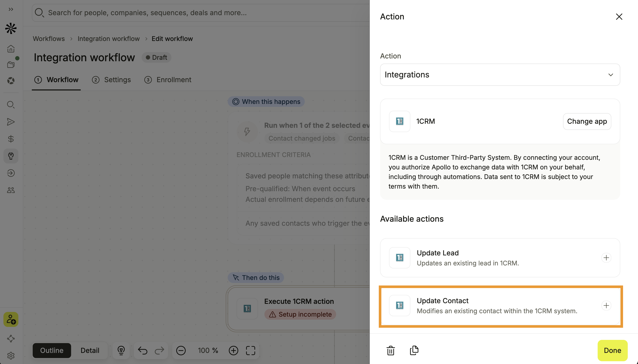Focus the global search field
This screenshot has width=638, height=364.
200,13
